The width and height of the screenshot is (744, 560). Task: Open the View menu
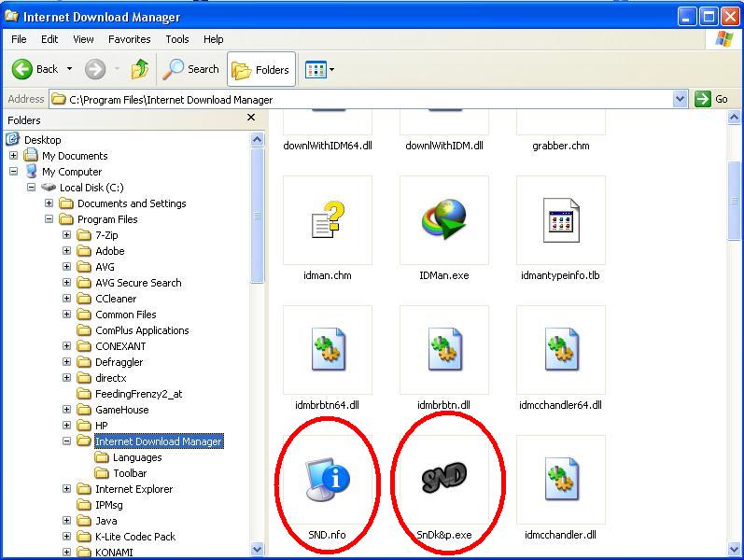83,39
